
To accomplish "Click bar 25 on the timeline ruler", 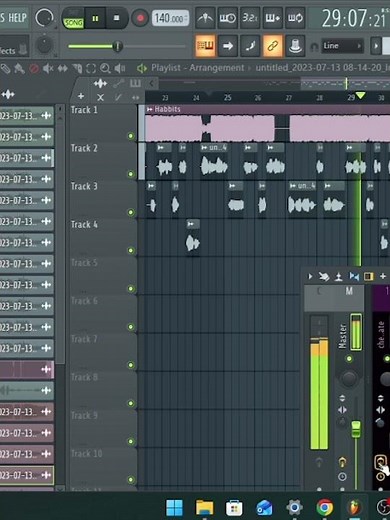I will (x=227, y=98).
